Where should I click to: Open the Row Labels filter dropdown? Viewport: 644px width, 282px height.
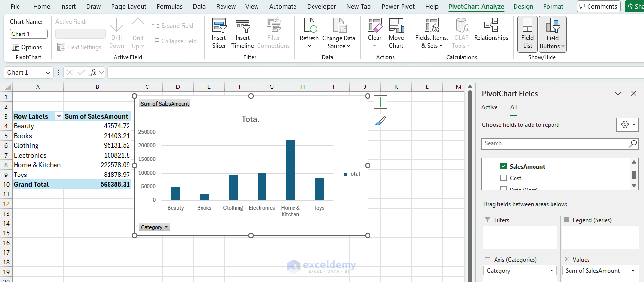coord(59,116)
